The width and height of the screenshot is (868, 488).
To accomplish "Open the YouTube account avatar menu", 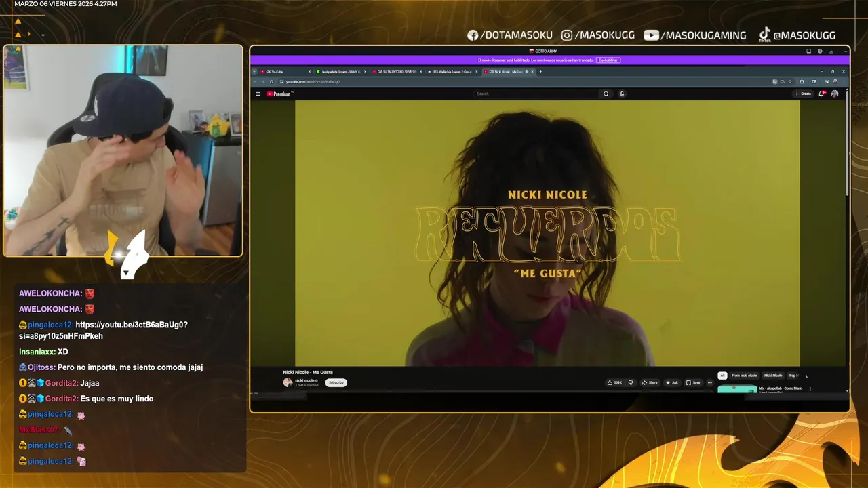I will click(x=835, y=94).
